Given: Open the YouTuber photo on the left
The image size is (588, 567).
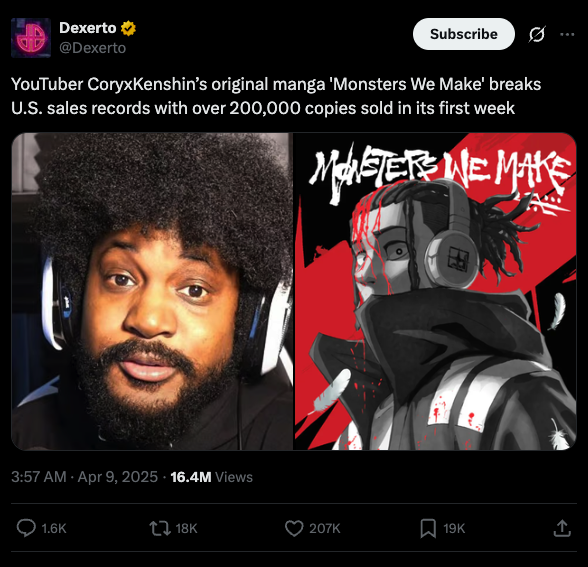Looking at the screenshot, I should (x=152, y=291).
